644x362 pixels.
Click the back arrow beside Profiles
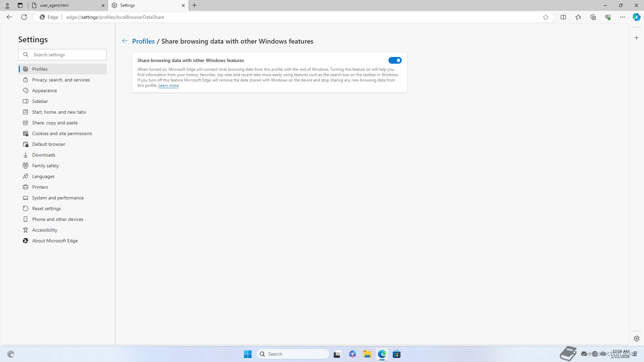pos(124,41)
